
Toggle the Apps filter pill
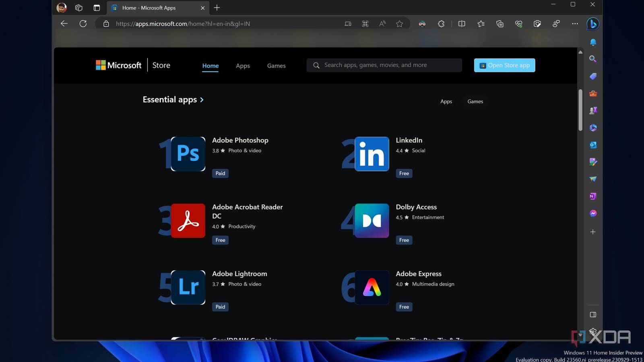[x=446, y=102]
